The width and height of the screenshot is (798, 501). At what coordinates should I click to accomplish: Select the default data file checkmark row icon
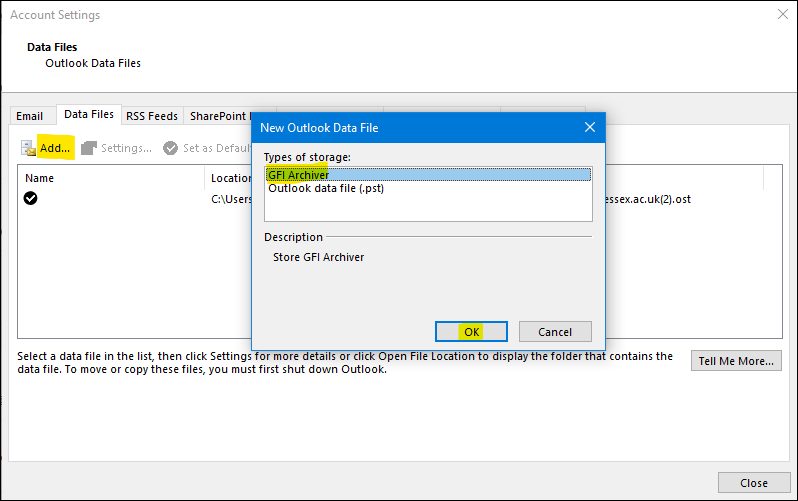[31, 198]
